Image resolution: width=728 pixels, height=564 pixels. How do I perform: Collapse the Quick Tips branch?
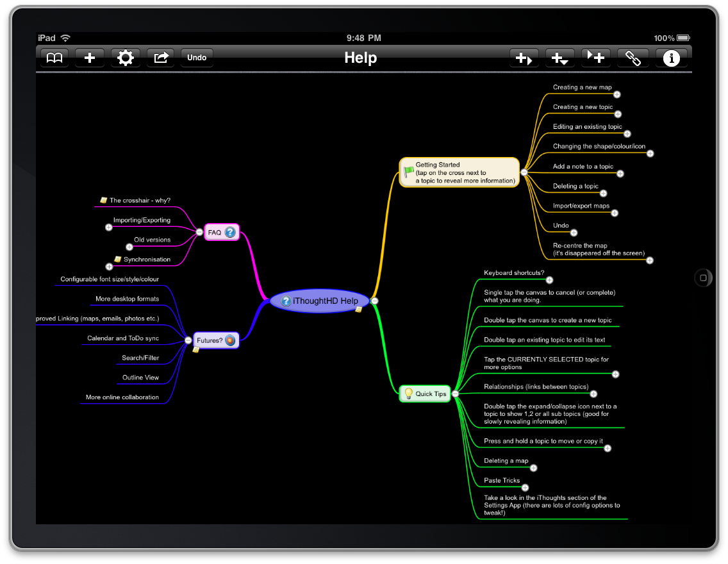click(456, 394)
